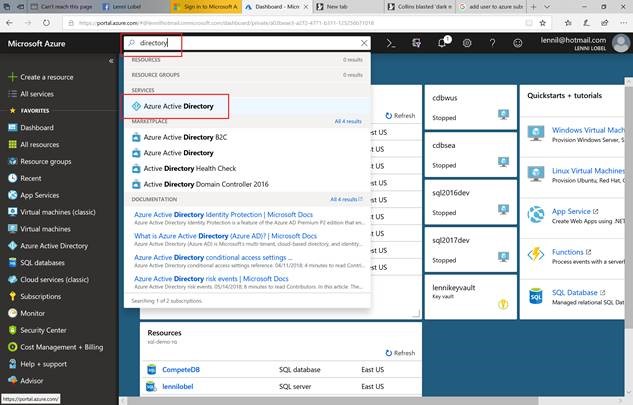Collapse the left sidebar menu
Viewport: 633px width, 405px height.
tap(111, 61)
